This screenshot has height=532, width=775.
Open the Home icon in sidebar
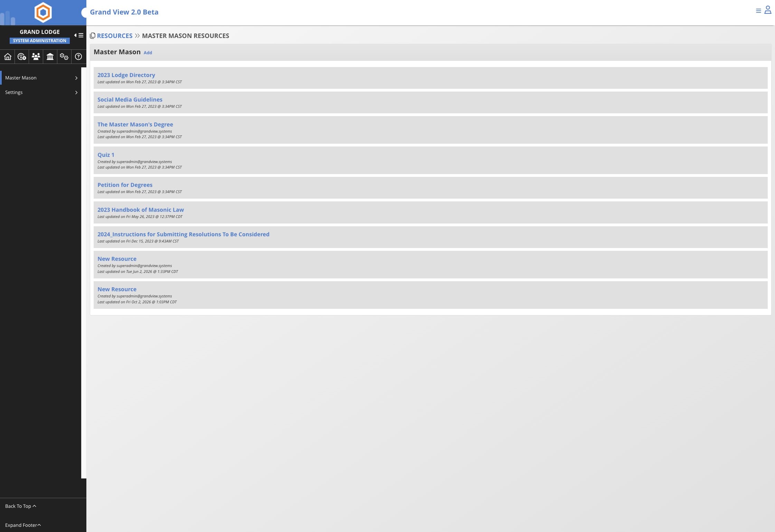8,57
